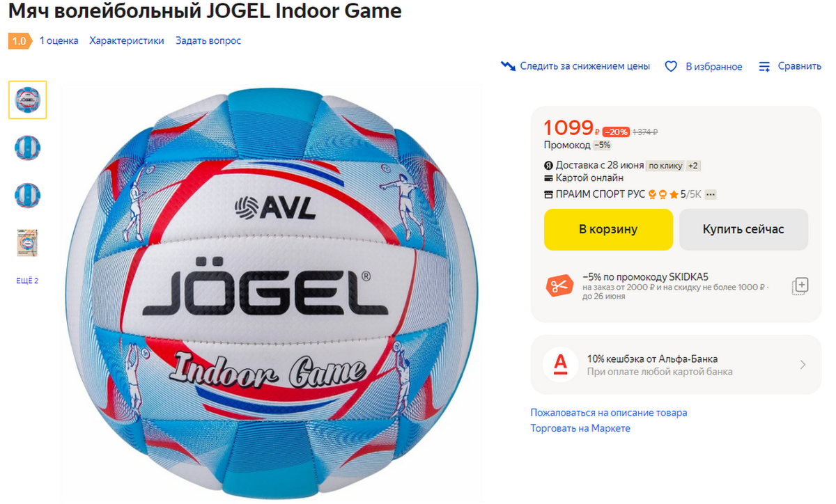This screenshot has width=836, height=504.
Task: Click the orange 1.0 rating badge
Action: pos(20,41)
